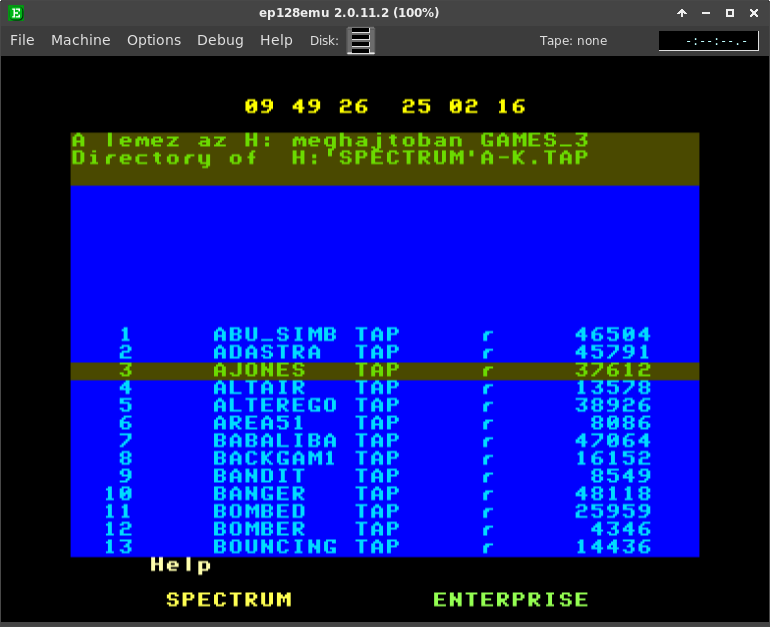Choose the SPECTRUM mode label
The image size is (770, 627).
pyautogui.click(x=229, y=600)
